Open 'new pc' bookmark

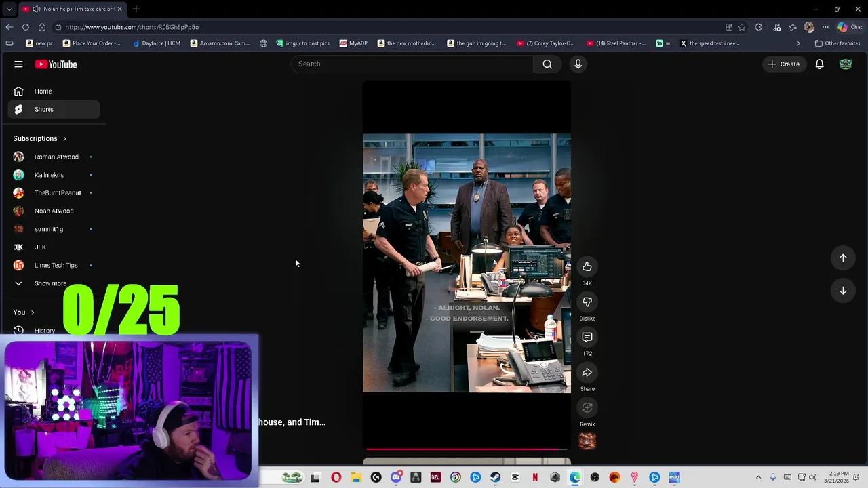(x=39, y=43)
